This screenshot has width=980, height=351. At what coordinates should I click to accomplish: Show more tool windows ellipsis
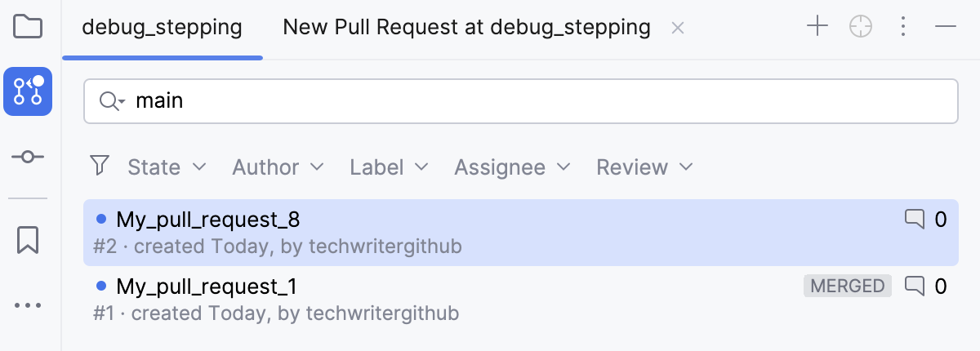pyautogui.click(x=28, y=305)
